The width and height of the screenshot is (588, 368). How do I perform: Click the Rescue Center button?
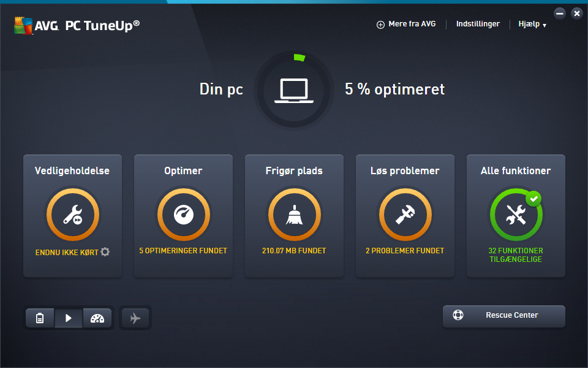503,316
